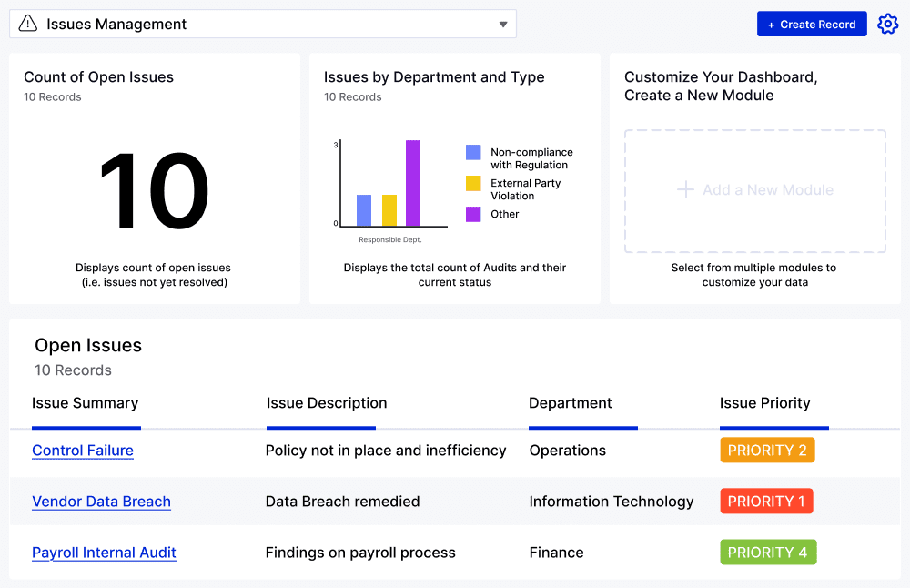910x588 pixels.
Task: Sort by the Issue Summary column header
Action: [85, 403]
